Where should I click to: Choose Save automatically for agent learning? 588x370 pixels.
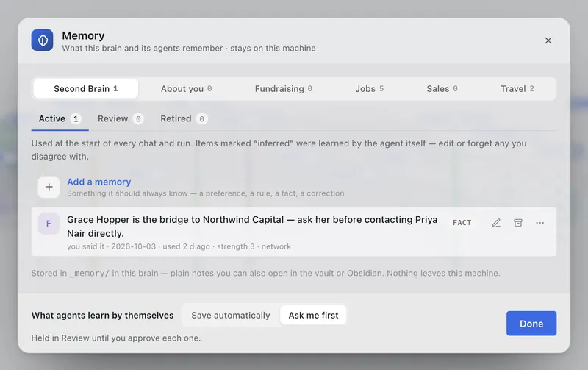[x=231, y=316]
